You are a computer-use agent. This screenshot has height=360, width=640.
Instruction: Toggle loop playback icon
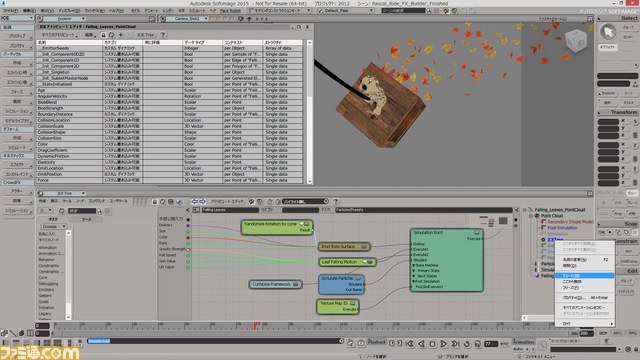[467, 344]
